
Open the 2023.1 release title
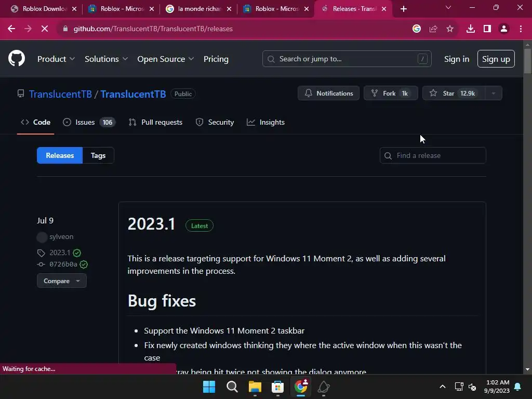pos(151,224)
